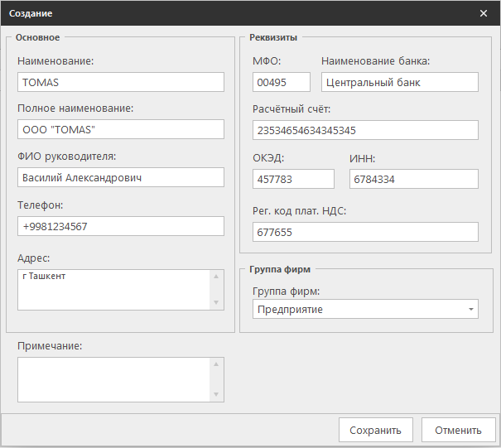Select the ИНН input field

(413, 179)
